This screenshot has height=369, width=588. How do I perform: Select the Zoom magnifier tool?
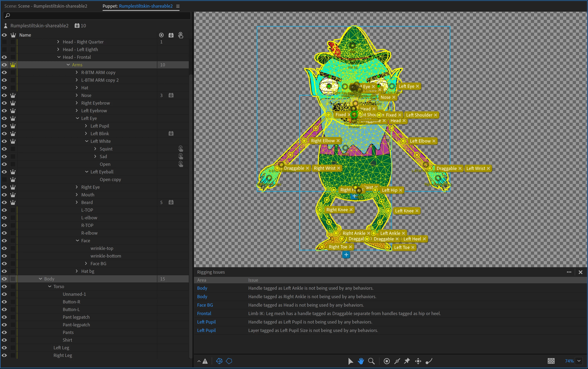coord(371,361)
